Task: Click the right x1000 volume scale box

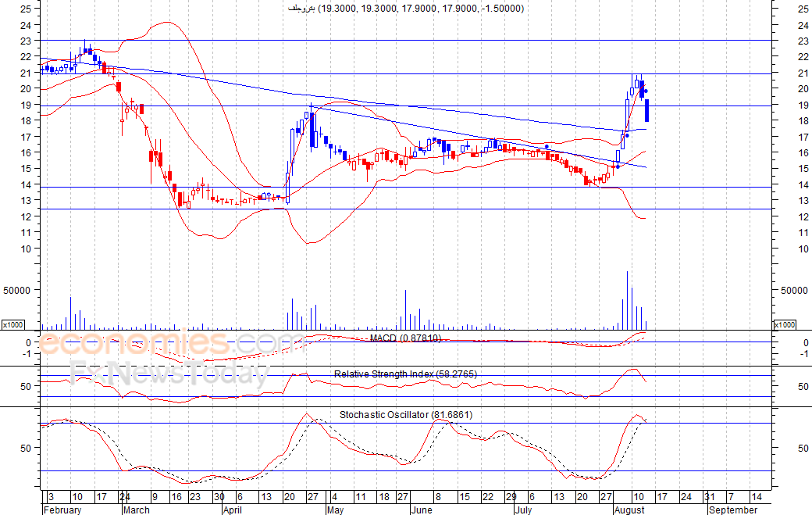Action: coord(784,324)
